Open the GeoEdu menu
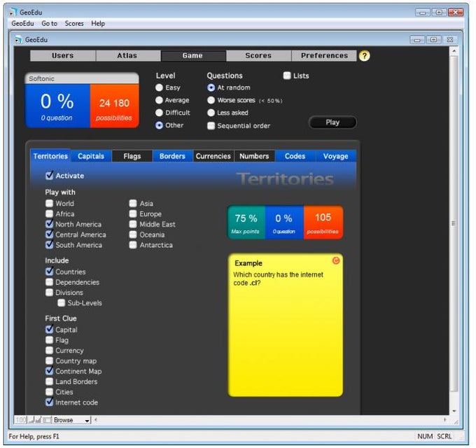476x448 pixels. [x=22, y=23]
